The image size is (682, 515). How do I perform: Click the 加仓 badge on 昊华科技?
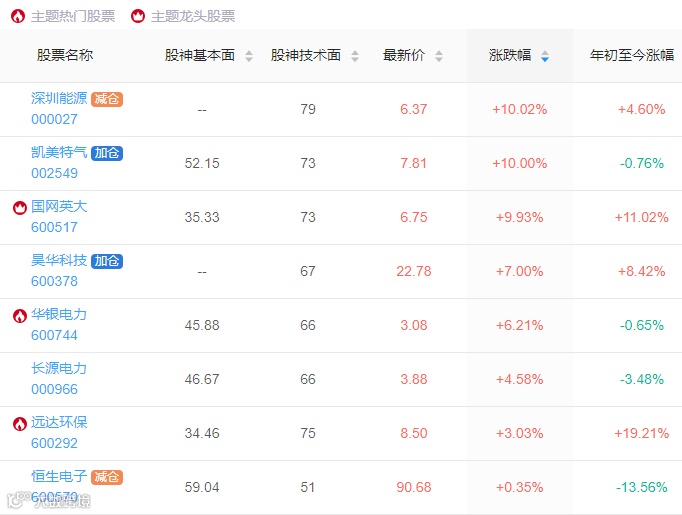(107, 261)
